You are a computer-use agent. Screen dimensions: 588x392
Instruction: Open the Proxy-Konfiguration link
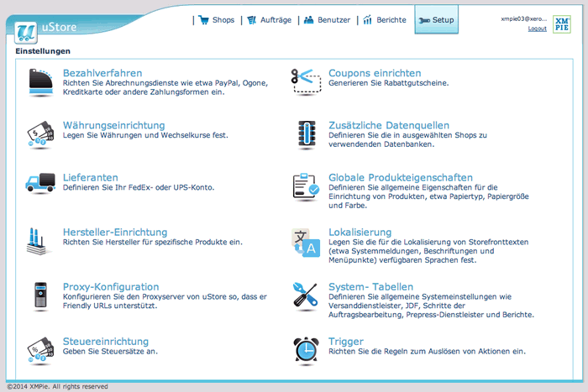111,287
